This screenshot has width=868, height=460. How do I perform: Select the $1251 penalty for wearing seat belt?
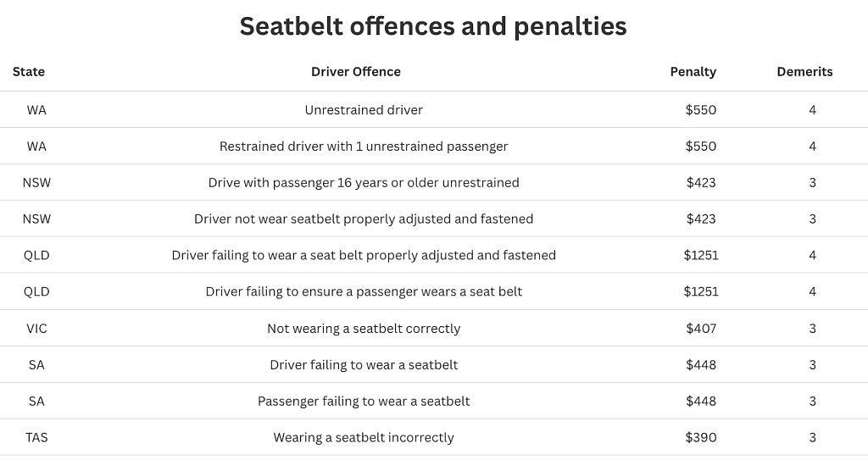point(701,255)
